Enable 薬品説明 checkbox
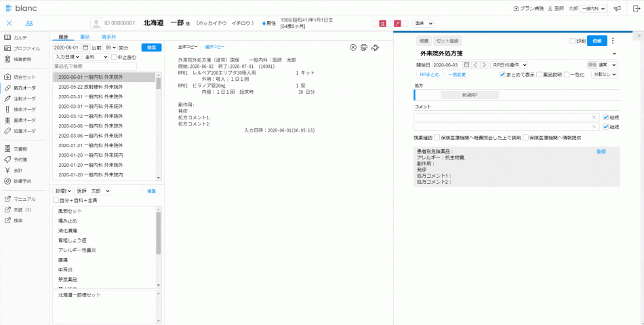This screenshot has height=325, width=644. pos(540,75)
